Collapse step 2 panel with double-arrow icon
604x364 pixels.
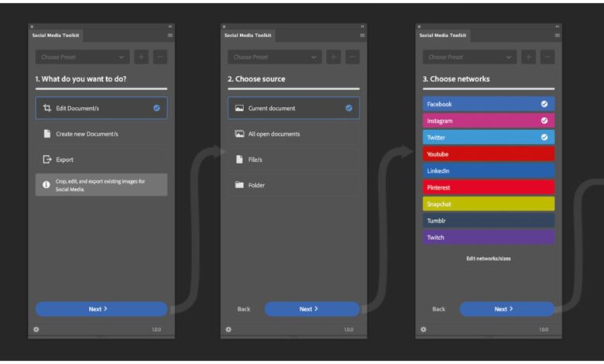362,26
